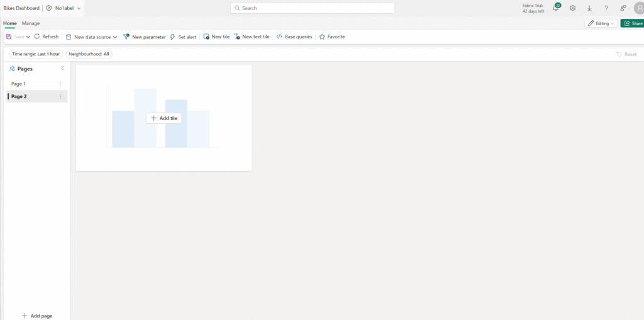Open the Time range filter
644x320 pixels.
coord(36,54)
